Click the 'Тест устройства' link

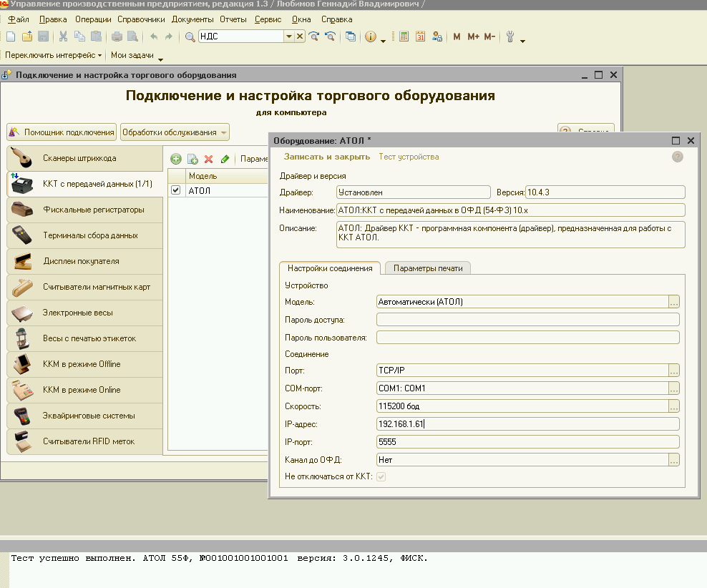(x=409, y=157)
